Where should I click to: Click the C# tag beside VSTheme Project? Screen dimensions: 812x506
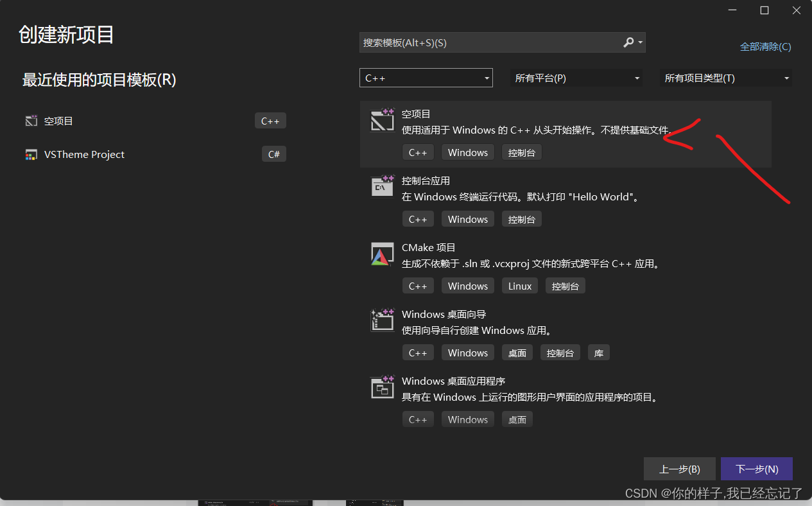click(x=273, y=154)
